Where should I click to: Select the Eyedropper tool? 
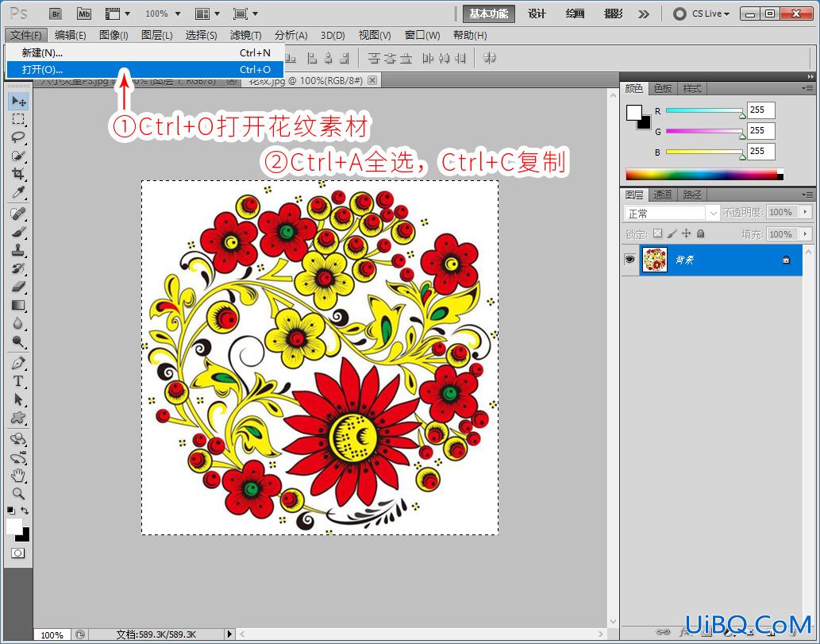[x=18, y=192]
